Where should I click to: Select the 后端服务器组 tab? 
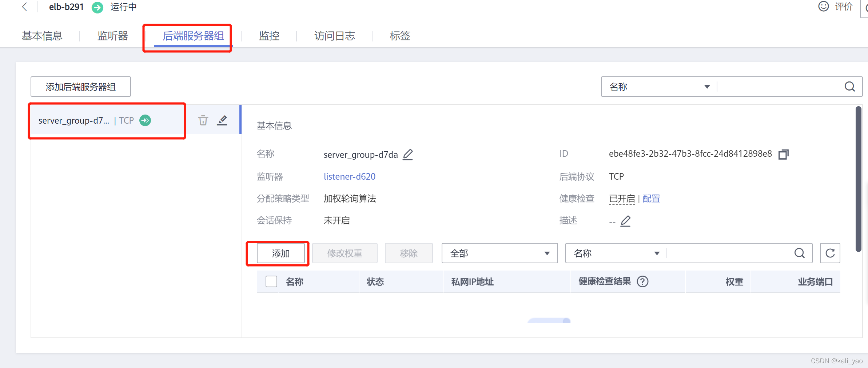coord(193,36)
